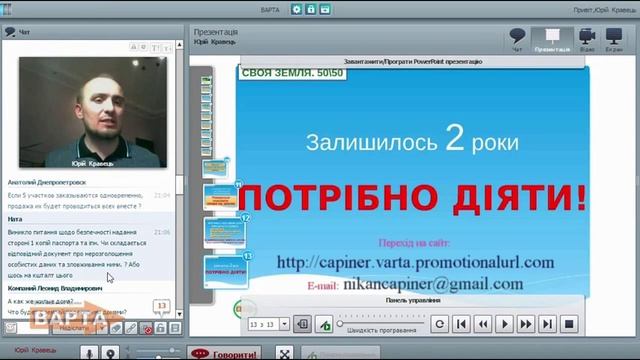The image size is (640, 360).
Task: Click the Завантажити/Програти PowerPoint презентацію bar
Action: pyautogui.click(x=413, y=62)
